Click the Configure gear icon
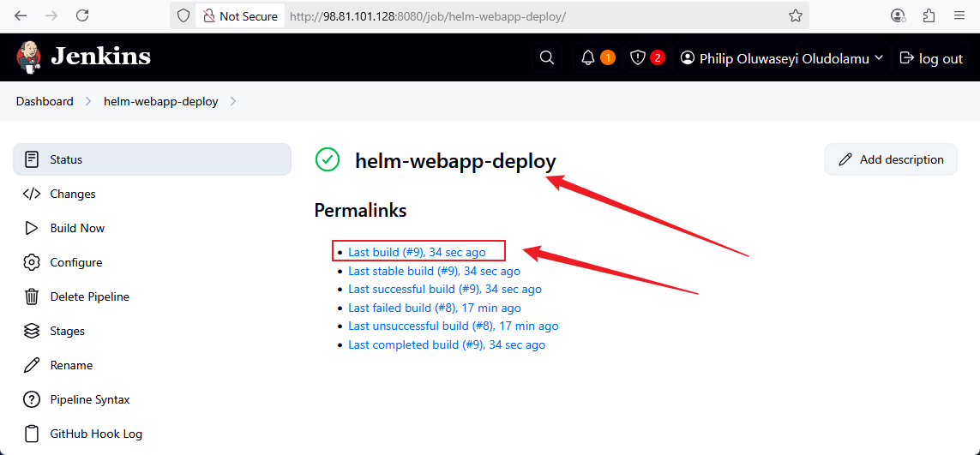The width and height of the screenshot is (980, 455). point(32,262)
